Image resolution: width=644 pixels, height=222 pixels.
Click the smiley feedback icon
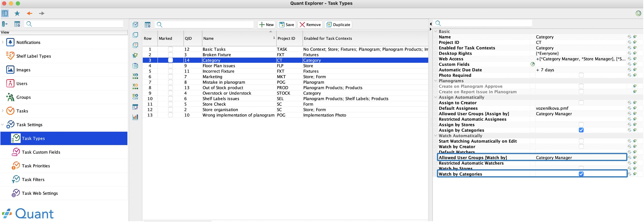click(x=638, y=13)
